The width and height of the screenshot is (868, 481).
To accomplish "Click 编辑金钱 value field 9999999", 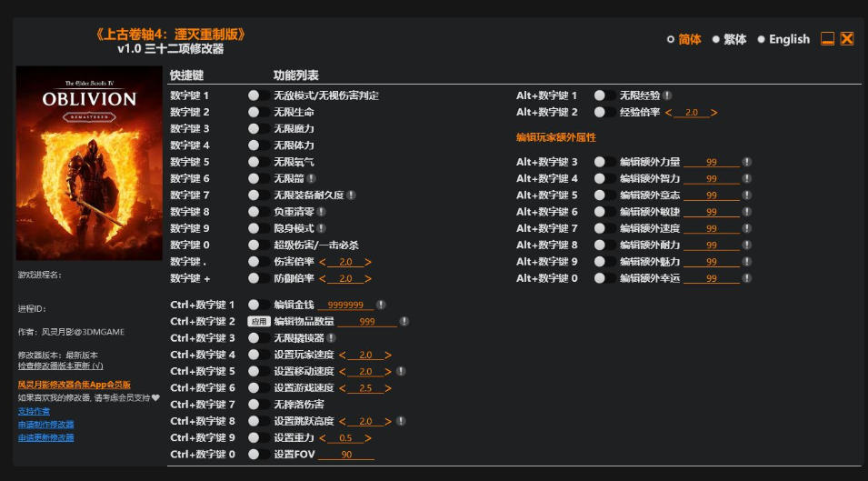I will pyautogui.click(x=345, y=305).
